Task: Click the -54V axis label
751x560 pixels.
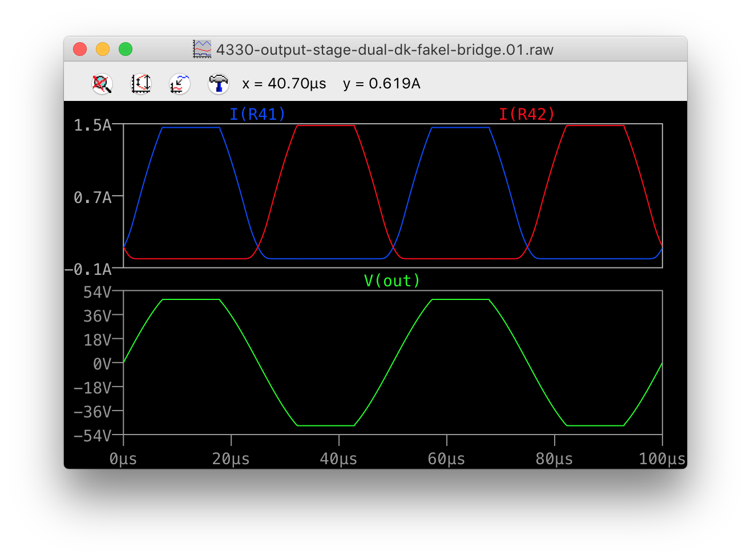Action: click(x=92, y=436)
